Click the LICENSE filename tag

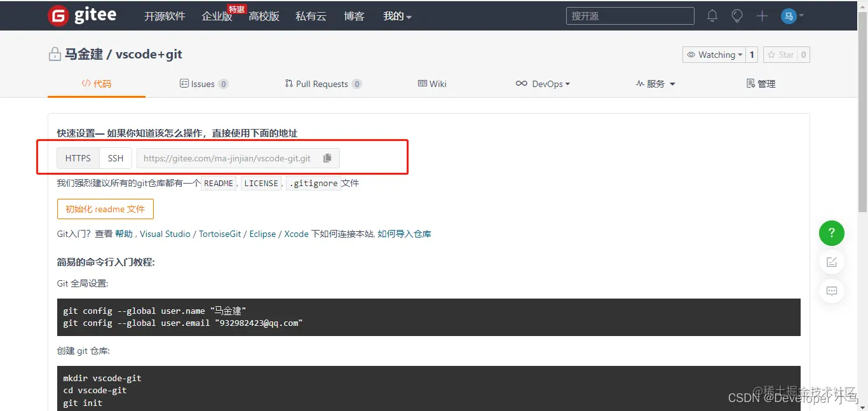coord(261,184)
